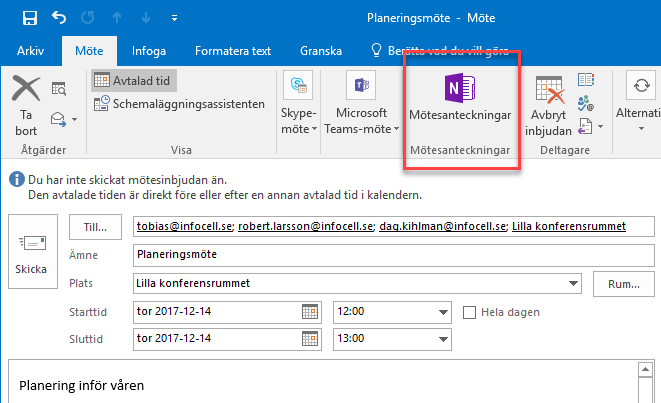The width and height of the screenshot is (661, 403).
Task: Expand the 12:00 start time dropdown
Action: point(442,312)
